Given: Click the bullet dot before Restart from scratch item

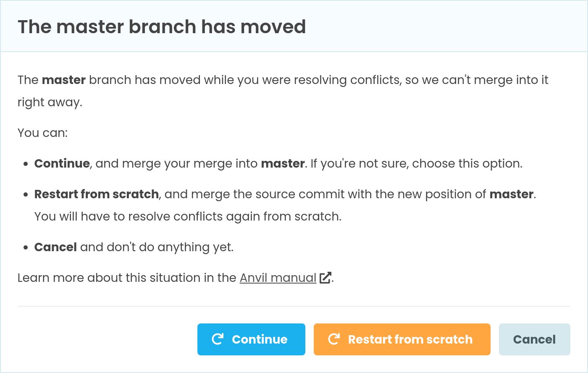Looking at the screenshot, I should (26, 195).
